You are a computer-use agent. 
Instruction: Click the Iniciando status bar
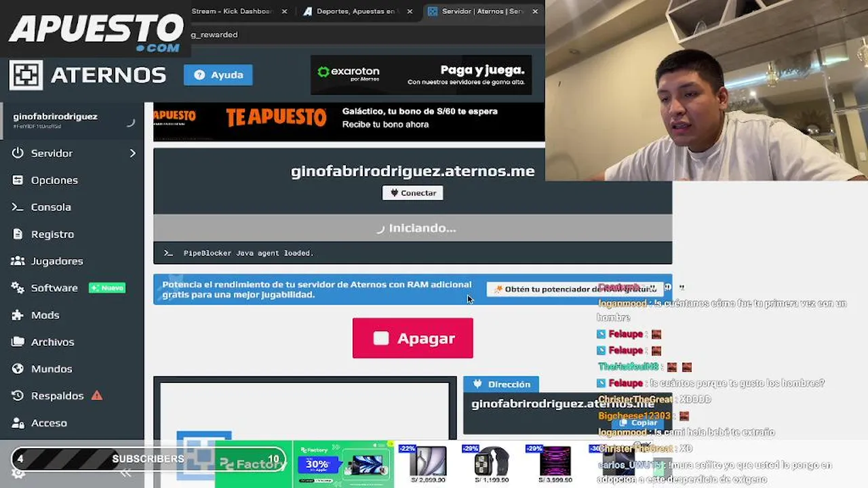(412, 228)
